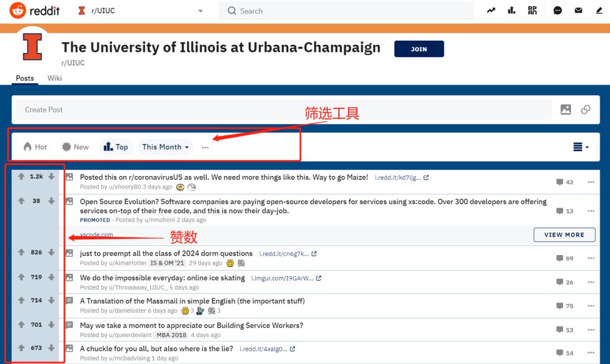Click the VIEW MORE button on promoted post
This screenshot has height=364, width=610.
[564, 235]
